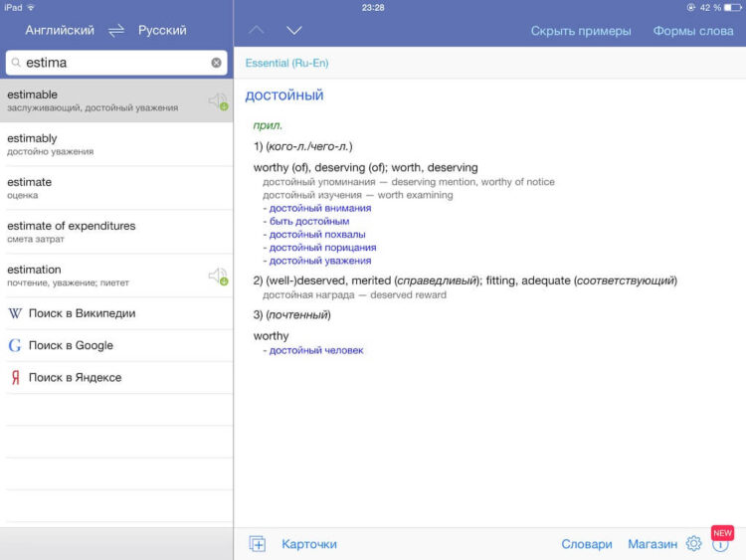The width and height of the screenshot is (746, 560).
Task: Play pronunciation for estimation
Action: (217, 276)
